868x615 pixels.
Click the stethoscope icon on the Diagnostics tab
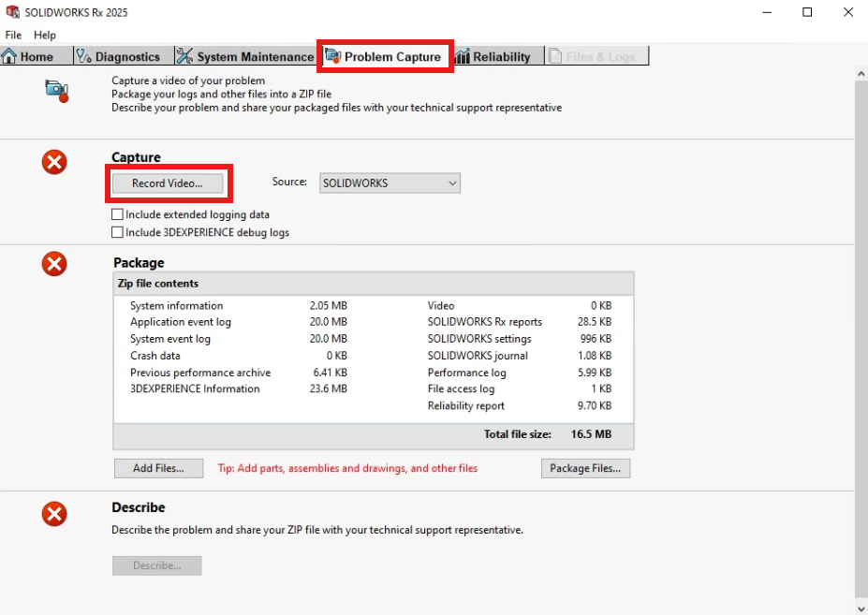(x=83, y=56)
